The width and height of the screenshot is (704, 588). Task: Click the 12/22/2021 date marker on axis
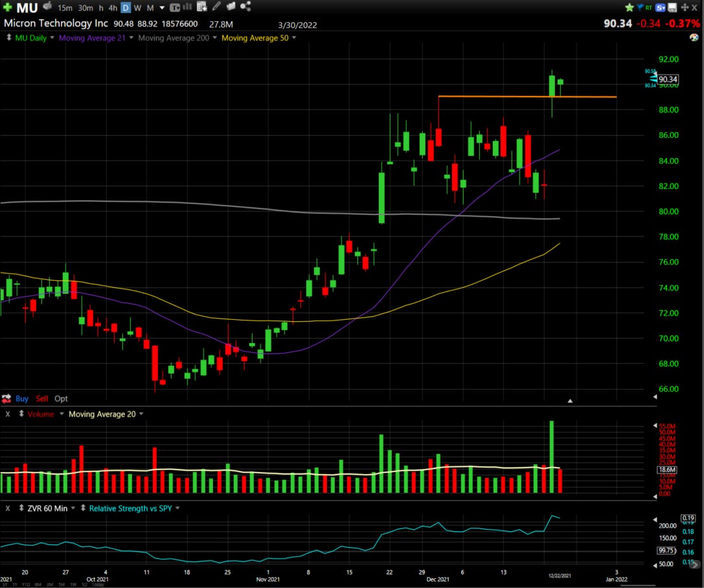560,576
